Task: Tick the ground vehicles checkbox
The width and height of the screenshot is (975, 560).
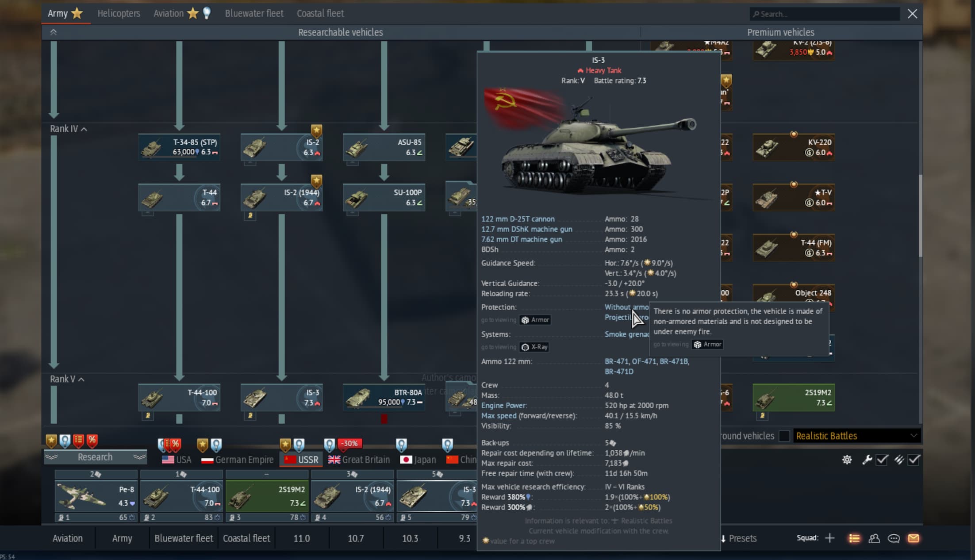Action: click(784, 436)
